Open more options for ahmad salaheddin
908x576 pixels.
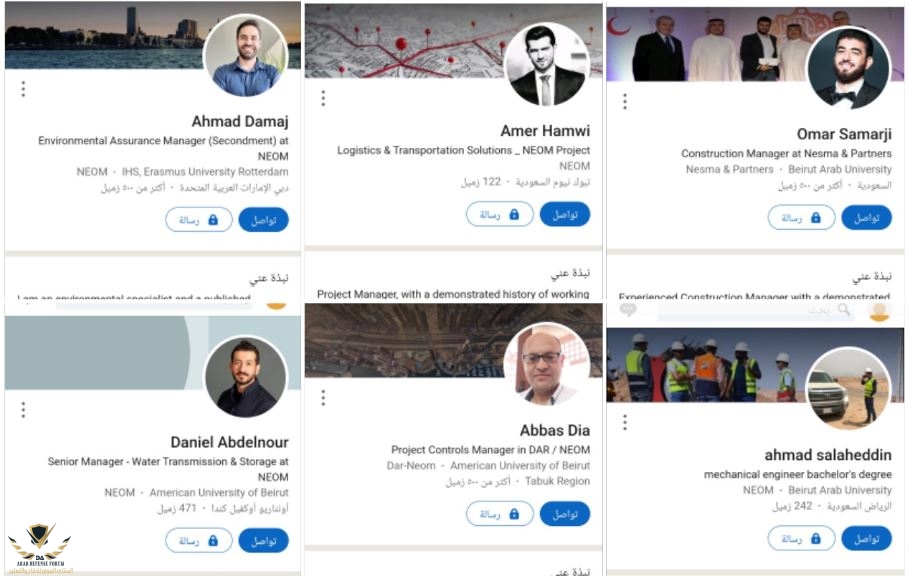625,422
